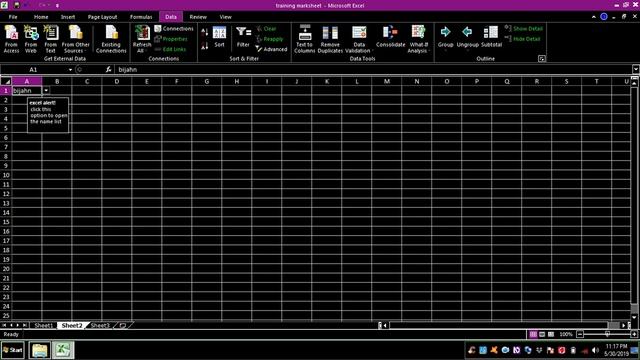Click Show Detail
640x360 pixels.
pos(524,29)
